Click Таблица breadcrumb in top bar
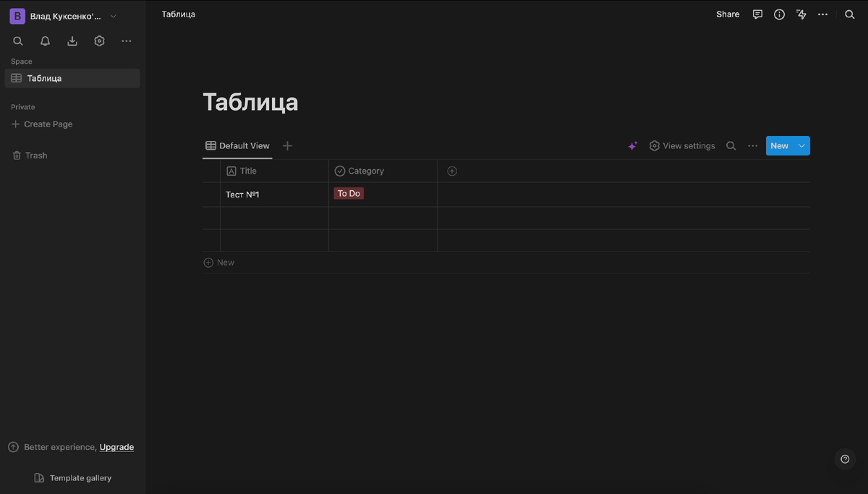This screenshot has height=494, width=868. click(x=179, y=14)
